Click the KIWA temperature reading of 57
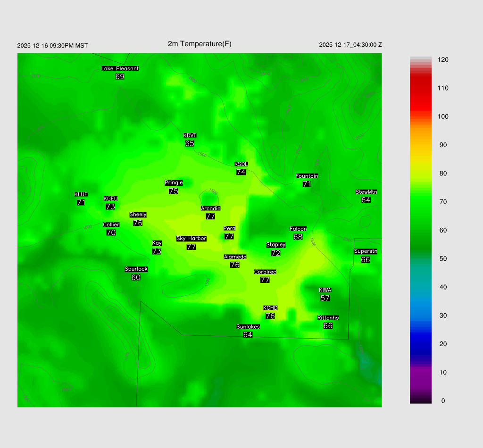 [325, 298]
